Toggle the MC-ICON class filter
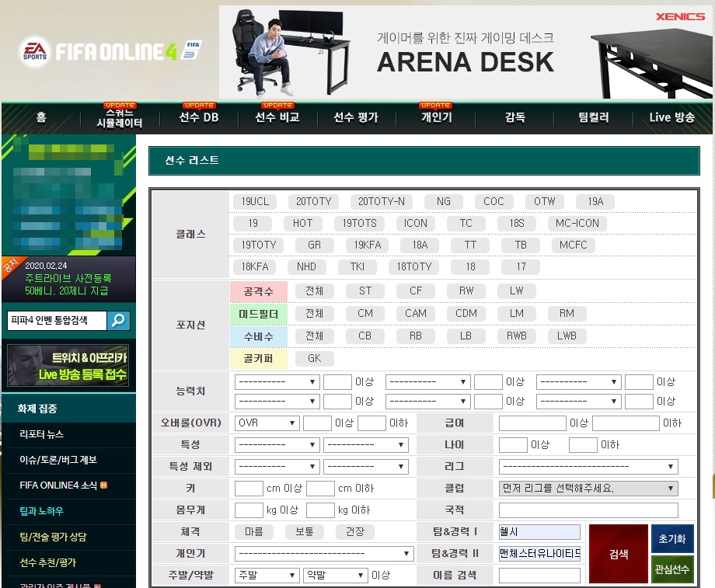 577,224
